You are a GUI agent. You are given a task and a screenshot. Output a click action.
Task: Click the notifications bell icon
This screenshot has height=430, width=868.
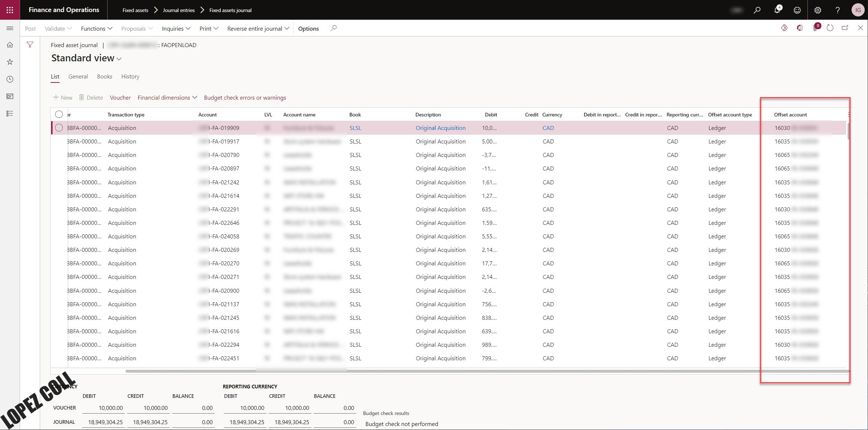click(777, 10)
